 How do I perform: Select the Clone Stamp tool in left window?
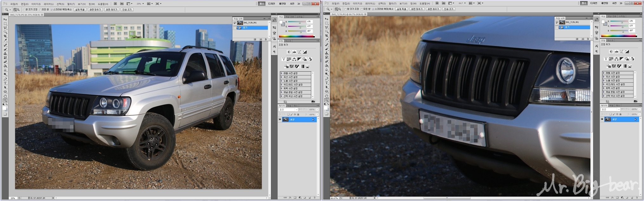point(5,54)
